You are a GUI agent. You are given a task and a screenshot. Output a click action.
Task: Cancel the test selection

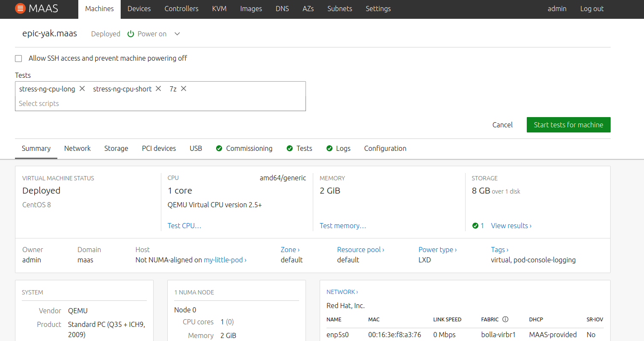(x=502, y=125)
